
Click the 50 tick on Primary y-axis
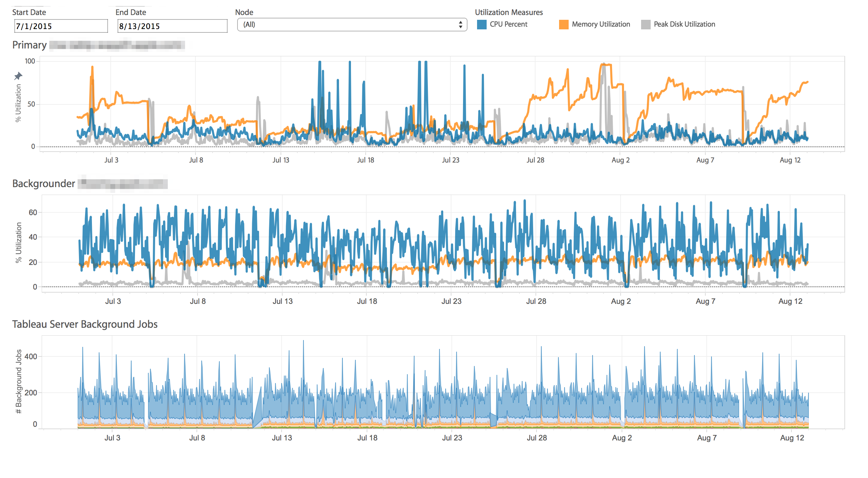(31, 104)
